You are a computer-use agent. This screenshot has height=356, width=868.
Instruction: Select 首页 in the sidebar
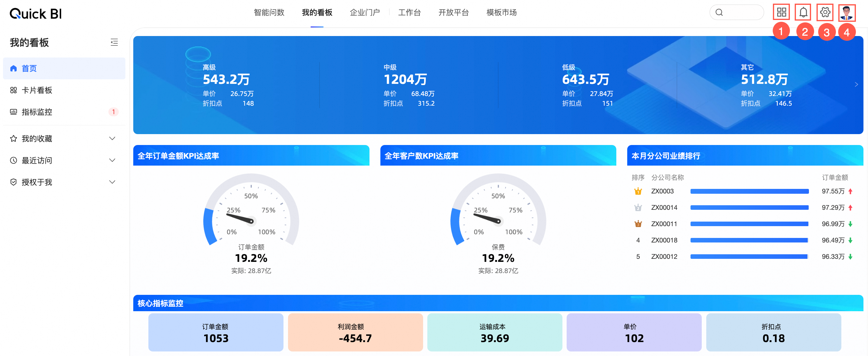tap(29, 68)
